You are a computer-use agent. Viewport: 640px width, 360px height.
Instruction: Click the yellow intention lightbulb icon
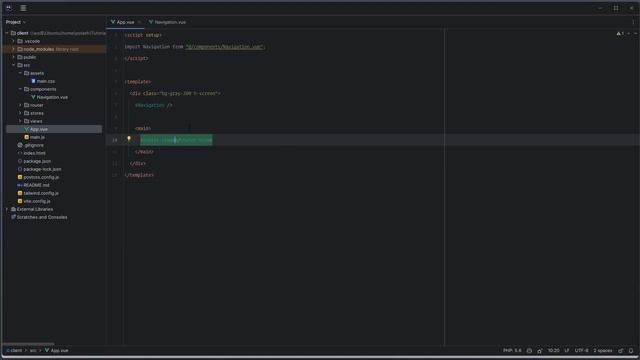point(129,139)
